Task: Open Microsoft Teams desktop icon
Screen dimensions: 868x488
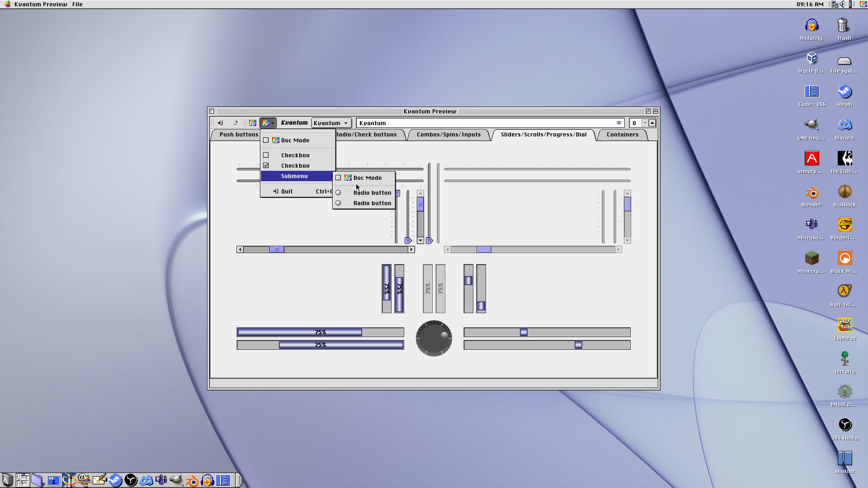Action: coord(811,230)
